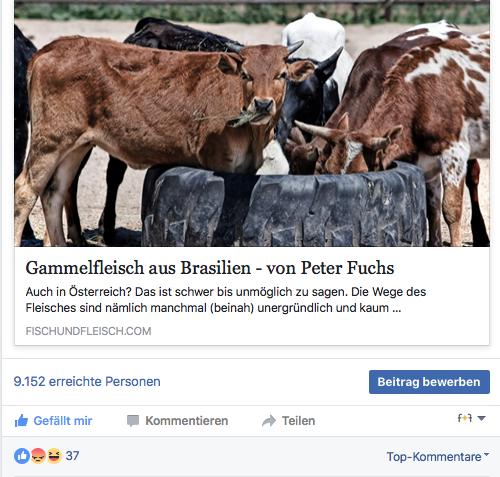
Task: Open the cattle photo link preview
Action: click(252, 124)
